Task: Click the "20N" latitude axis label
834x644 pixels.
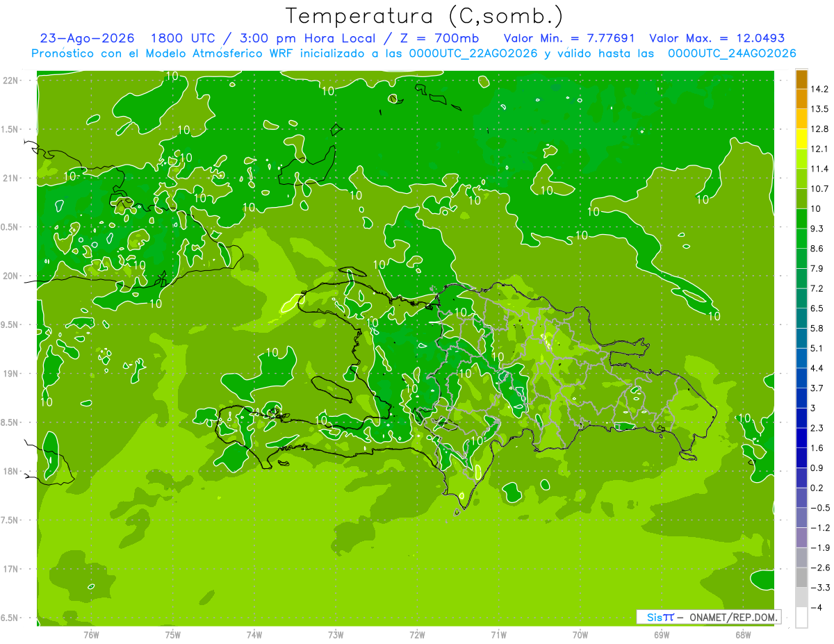Action: 10,276
